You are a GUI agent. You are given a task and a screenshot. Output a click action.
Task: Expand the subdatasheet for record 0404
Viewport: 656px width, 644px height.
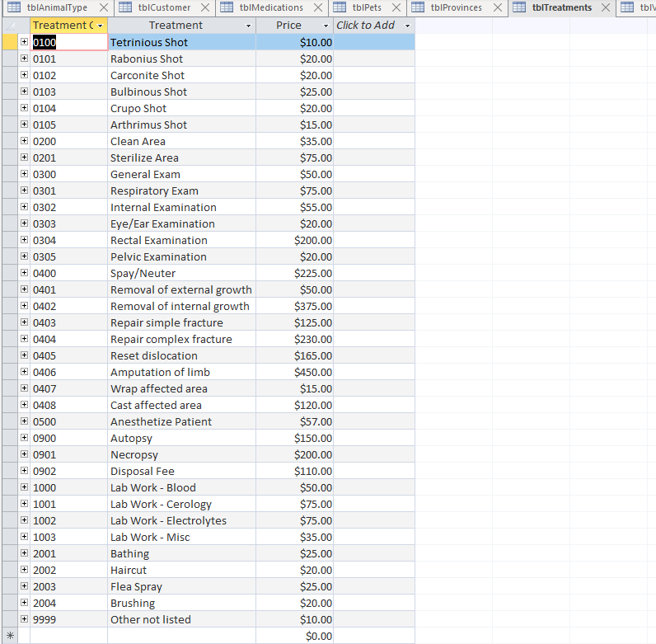tap(24, 339)
